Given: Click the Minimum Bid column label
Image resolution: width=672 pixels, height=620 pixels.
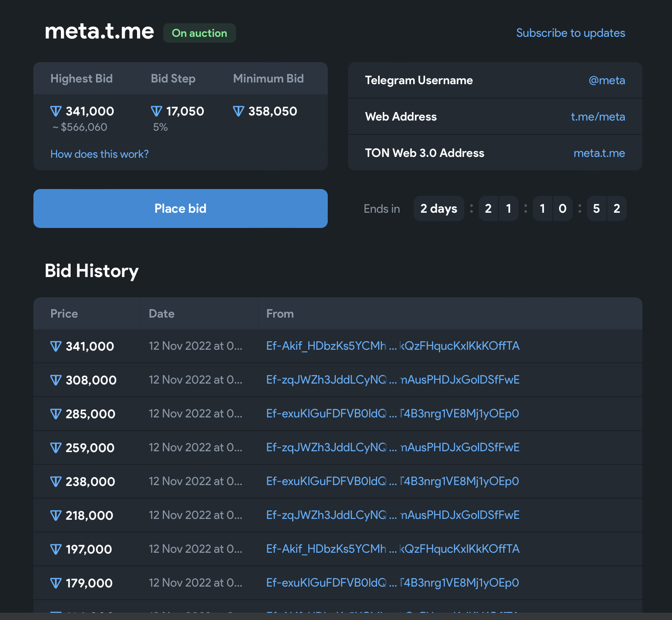Looking at the screenshot, I should [x=269, y=79].
